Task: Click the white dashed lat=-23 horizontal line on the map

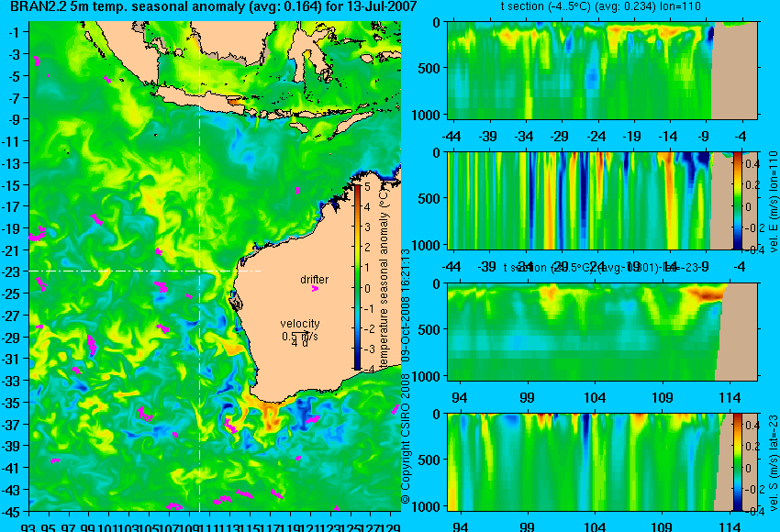Action: tap(145, 271)
